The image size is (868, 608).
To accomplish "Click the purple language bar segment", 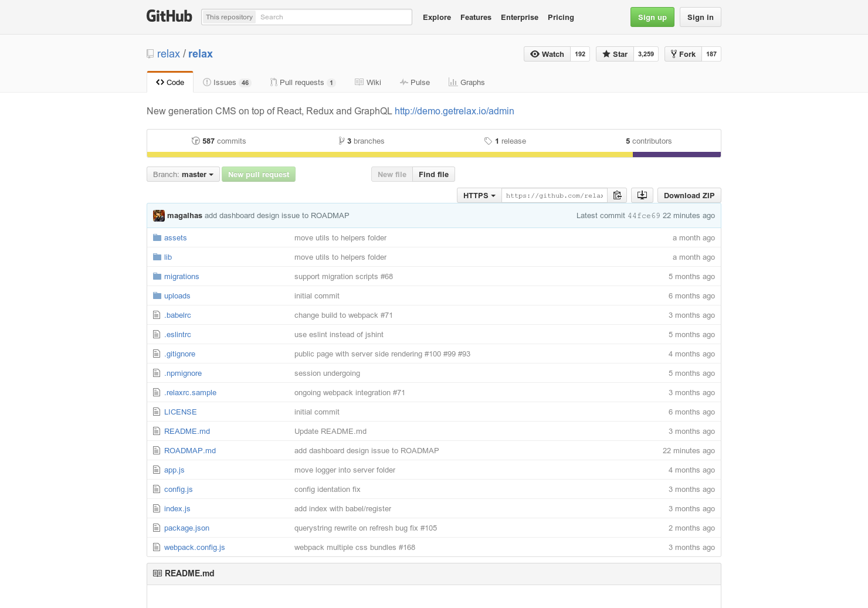I will pos(677,155).
